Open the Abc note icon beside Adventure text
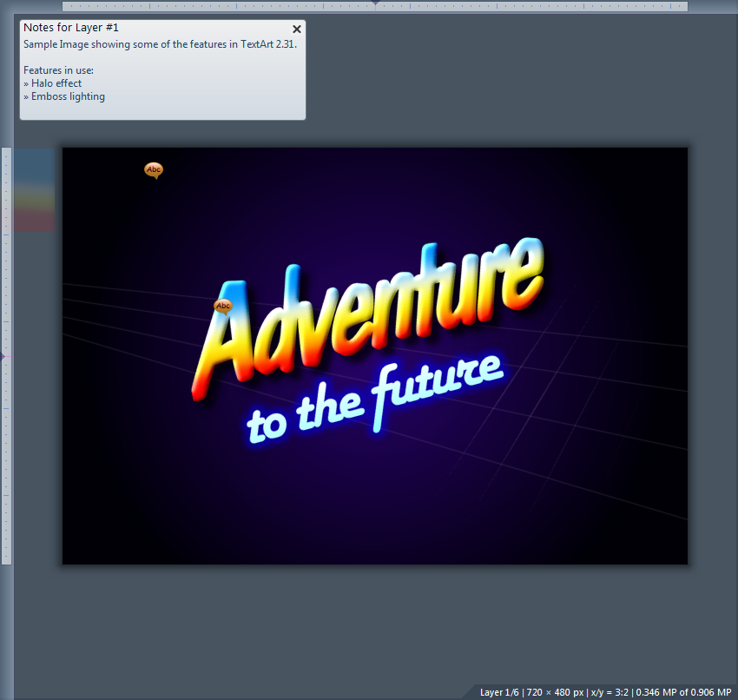 [222, 307]
